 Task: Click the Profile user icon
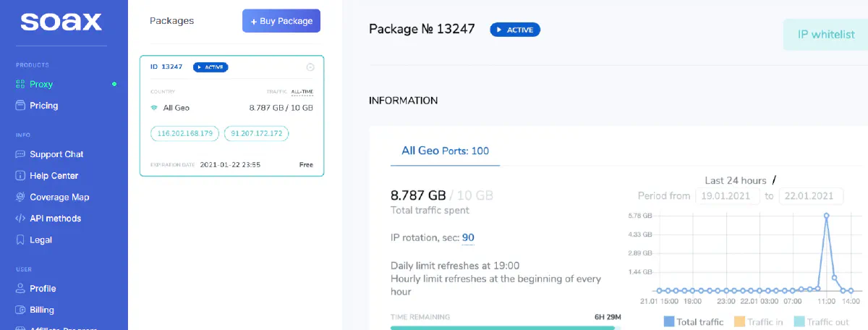(20, 288)
